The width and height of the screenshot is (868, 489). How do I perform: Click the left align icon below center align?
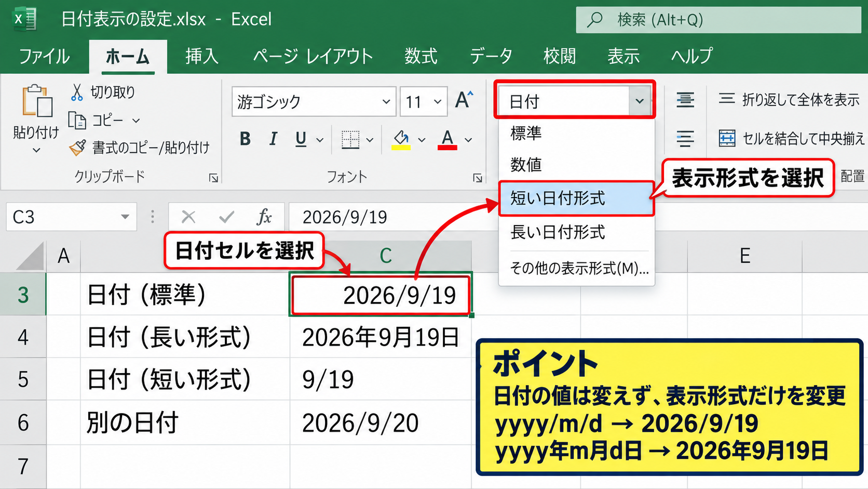point(685,138)
